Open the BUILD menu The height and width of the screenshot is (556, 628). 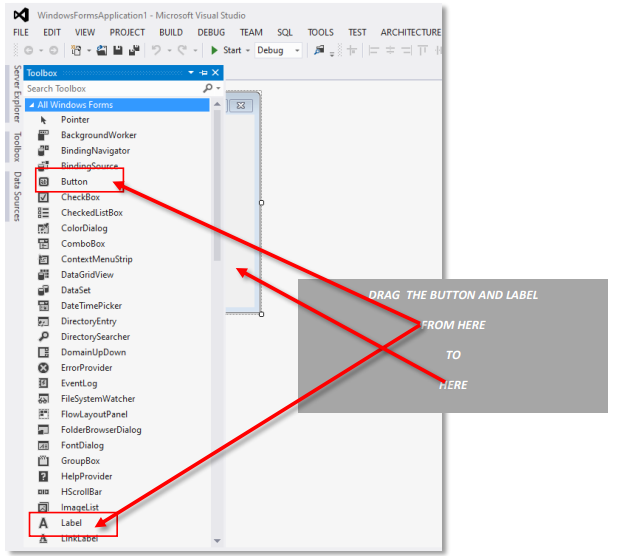coord(170,32)
